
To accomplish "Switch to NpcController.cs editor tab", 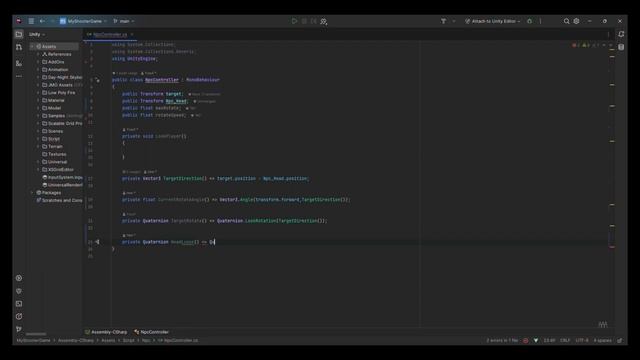I will point(109,35).
